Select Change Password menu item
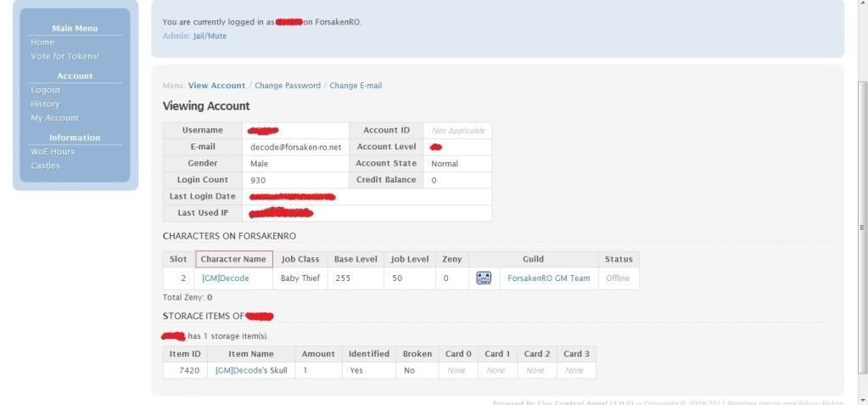This screenshot has width=868, height=405. coord(288,85)
